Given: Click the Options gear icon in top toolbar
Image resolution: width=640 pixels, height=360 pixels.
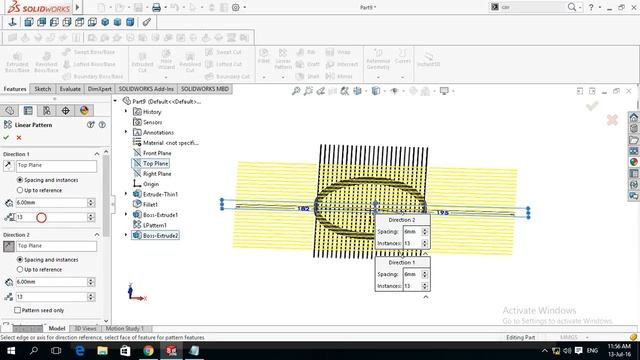Looking at the screenshot, I should pos(236,7).
